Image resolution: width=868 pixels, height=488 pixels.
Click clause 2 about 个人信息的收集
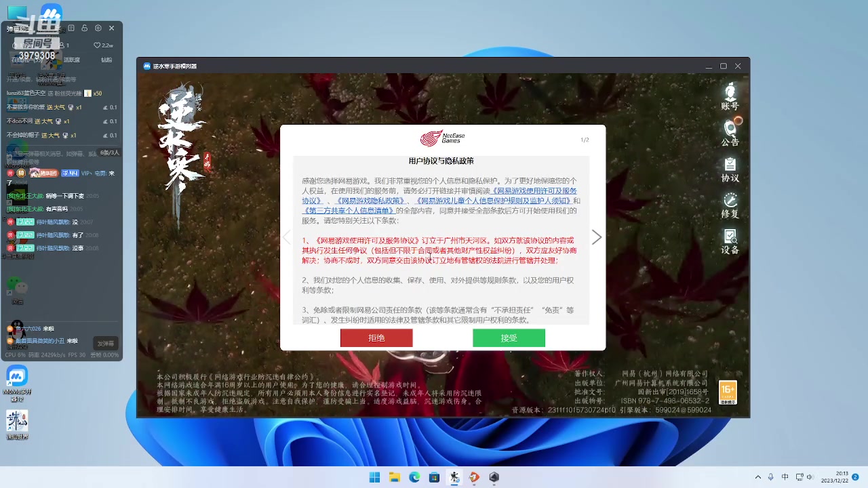click(x=438, y=285)
